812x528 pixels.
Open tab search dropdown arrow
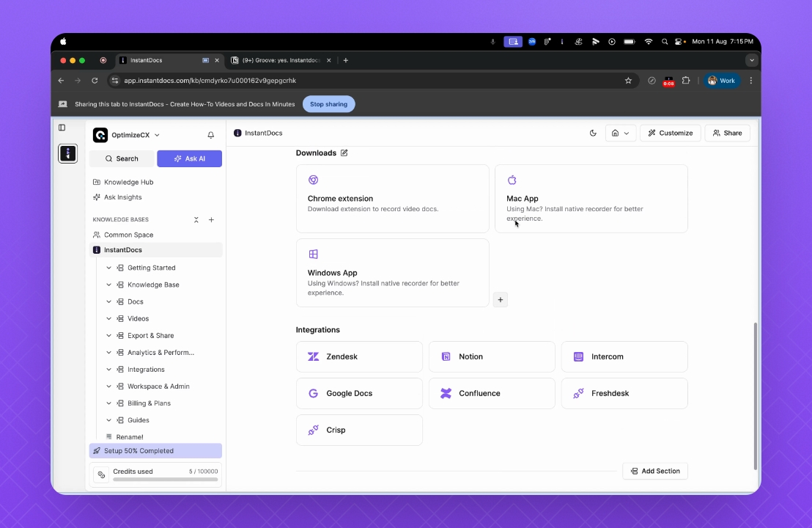(x=752, y=60)
